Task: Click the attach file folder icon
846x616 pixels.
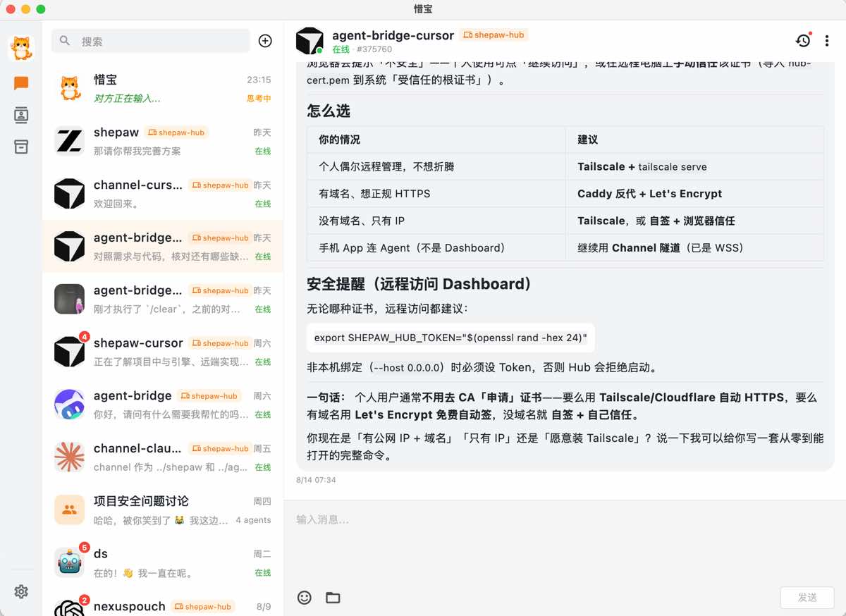Action: pyautogui.click(x=333, y=598)
